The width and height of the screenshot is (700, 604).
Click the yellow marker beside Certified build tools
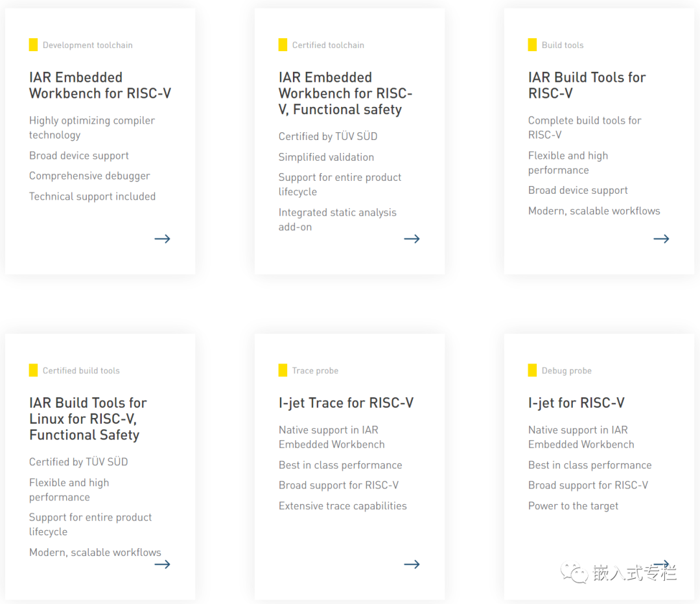(x=34, y=370)
